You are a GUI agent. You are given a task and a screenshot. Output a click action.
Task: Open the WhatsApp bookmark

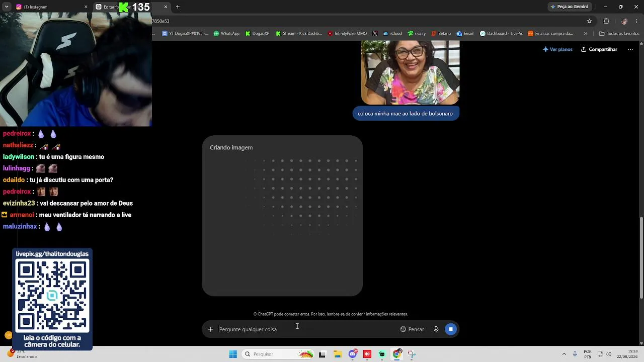pyautogui.click(x=226, y=34)
